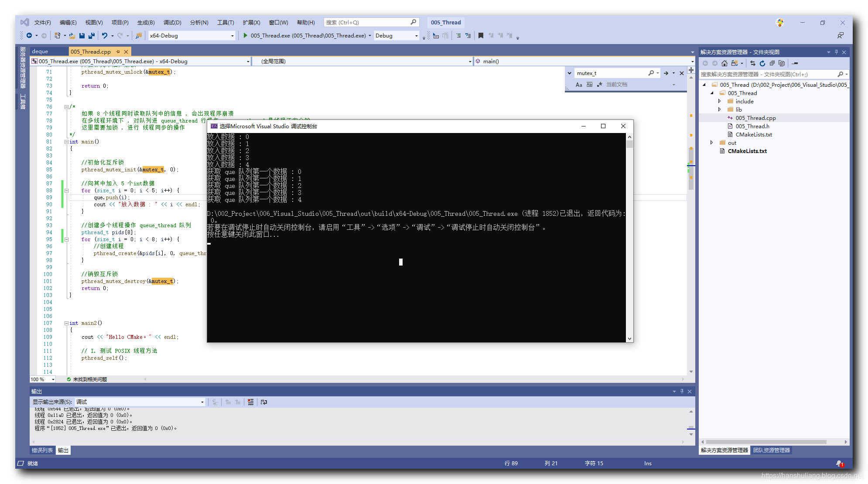
Task: Open the output source (调试) dropdown
Action: [140, 402]
